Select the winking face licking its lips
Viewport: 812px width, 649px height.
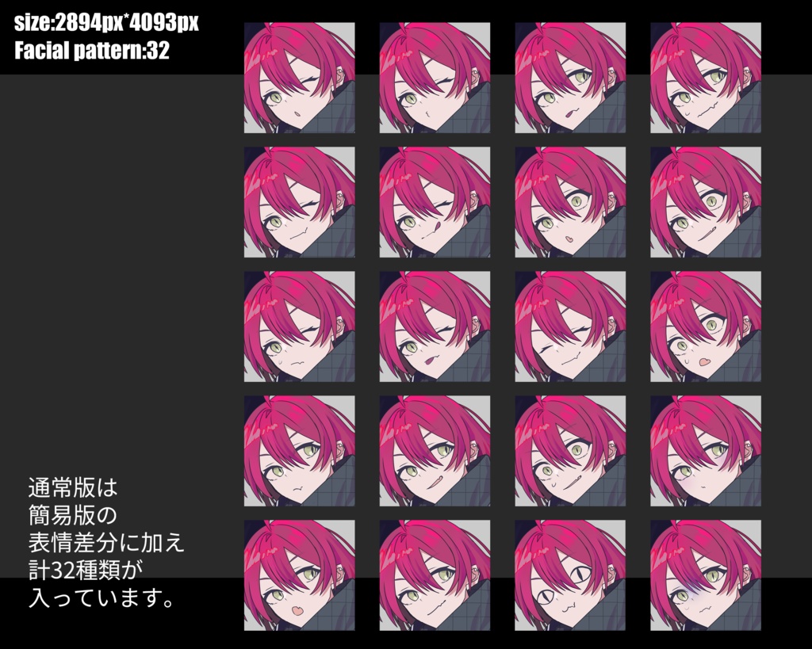pyautogui.click(x=435, y=202)
